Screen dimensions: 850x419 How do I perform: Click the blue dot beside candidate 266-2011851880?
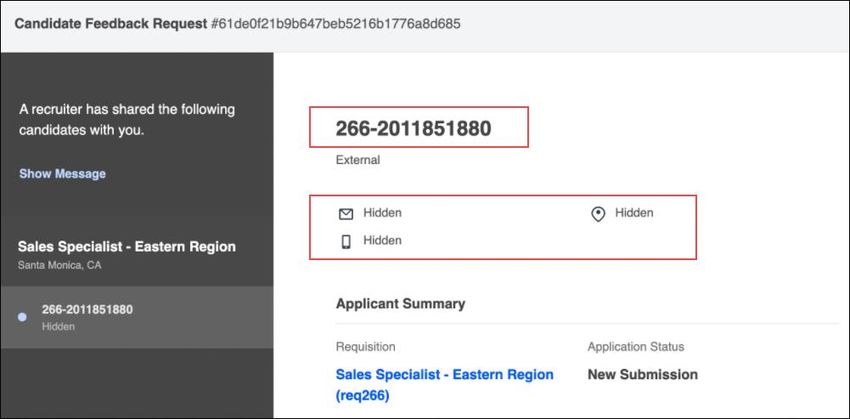[22, 317]
